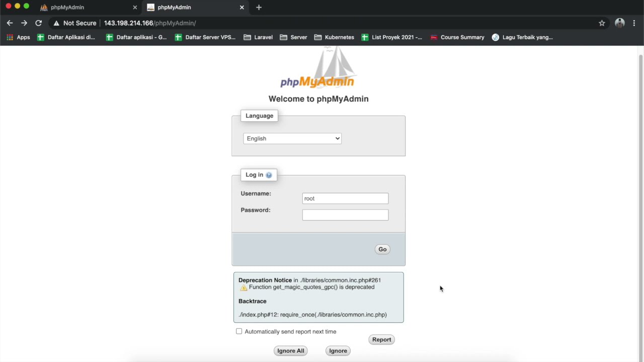Click the browser Back arrow
Viewport: 644px width, 362px height.
(x=10, y=23)
